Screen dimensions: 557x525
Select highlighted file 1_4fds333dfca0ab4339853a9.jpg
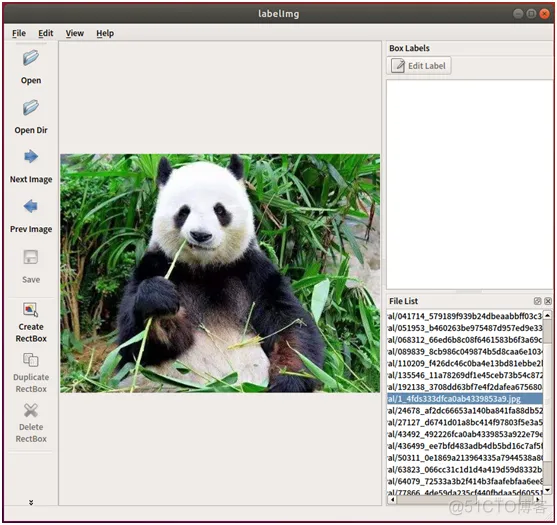tap(465, 399)
